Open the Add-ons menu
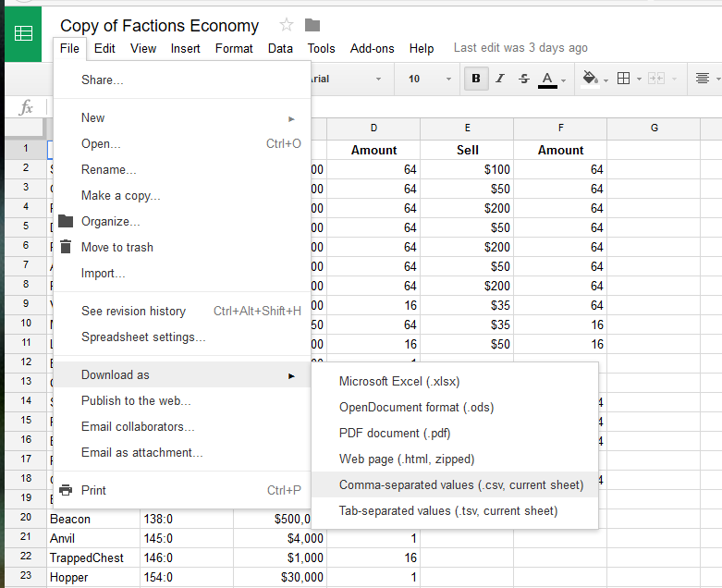 pyautogui.click(x=372, y=48)
